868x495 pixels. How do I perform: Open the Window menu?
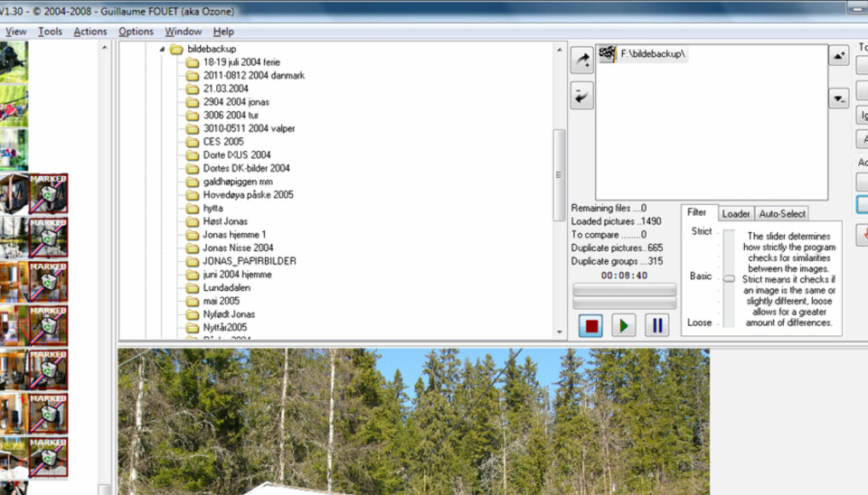click(184, 32)
